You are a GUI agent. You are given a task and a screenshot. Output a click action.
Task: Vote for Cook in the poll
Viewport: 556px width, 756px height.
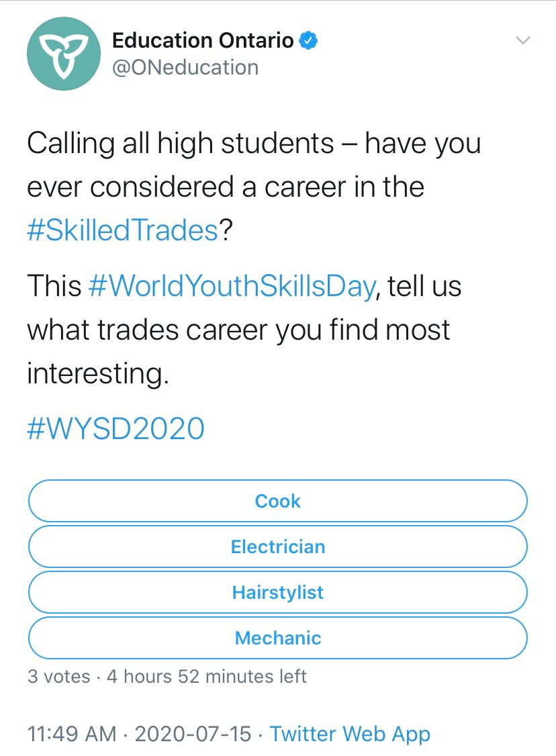(x=278, y=501)
